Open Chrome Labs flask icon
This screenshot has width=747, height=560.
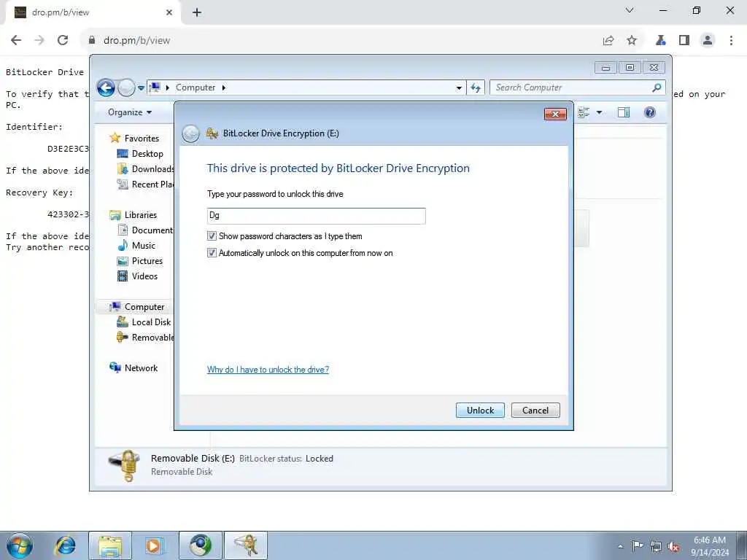660,41
